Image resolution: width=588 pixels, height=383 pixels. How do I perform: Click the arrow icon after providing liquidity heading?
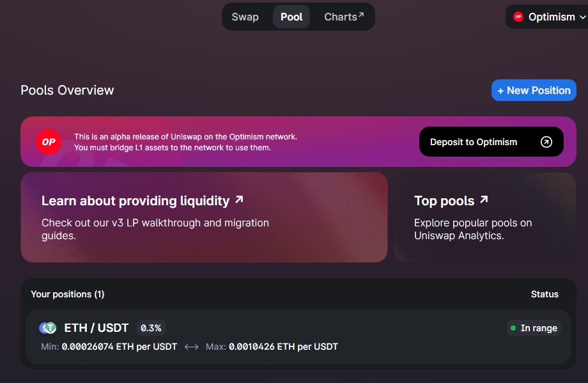click(239, 199)
